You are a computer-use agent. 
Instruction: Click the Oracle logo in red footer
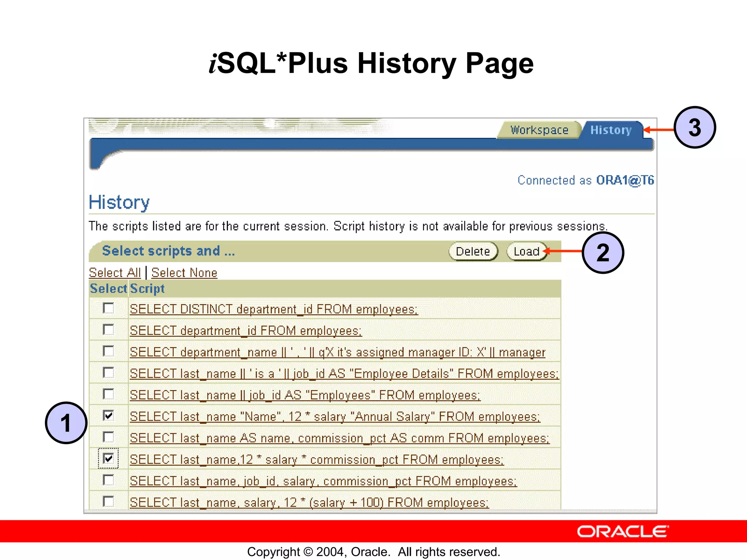tap(623, 532)
